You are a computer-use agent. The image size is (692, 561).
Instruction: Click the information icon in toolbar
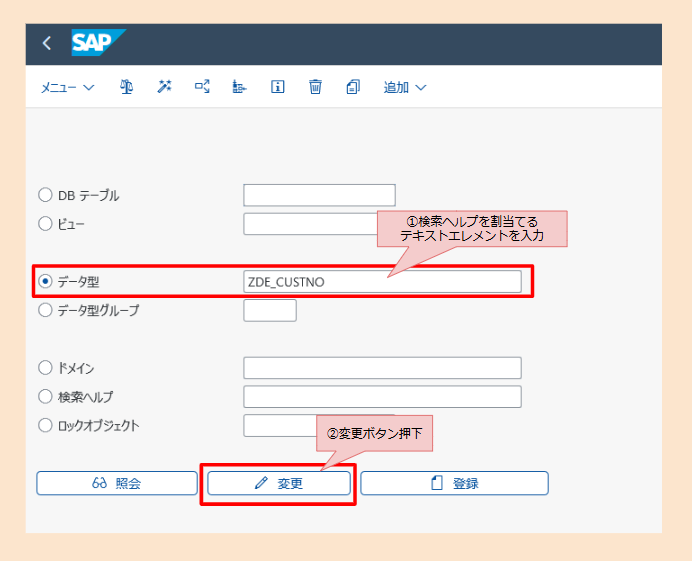(x=278, y=87)
